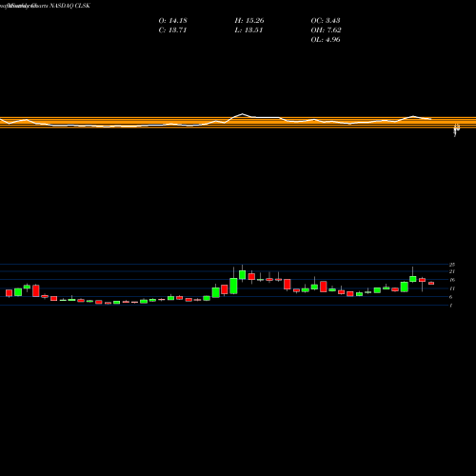Click the white indicator line peak in orange band
Image resolution: width=476 pixels, height=476 pixels.
tap(242, 114)
